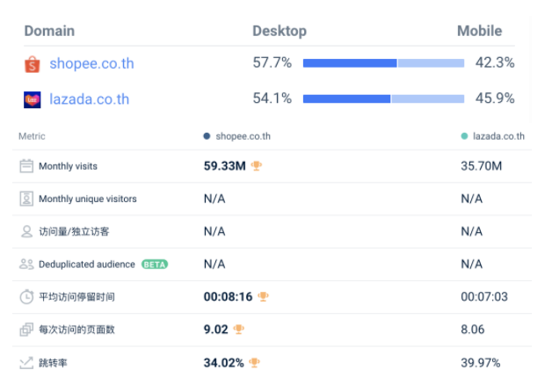Click the 平均访问停留时间 clock icon
Screen dimensions: 552x392
26,297
